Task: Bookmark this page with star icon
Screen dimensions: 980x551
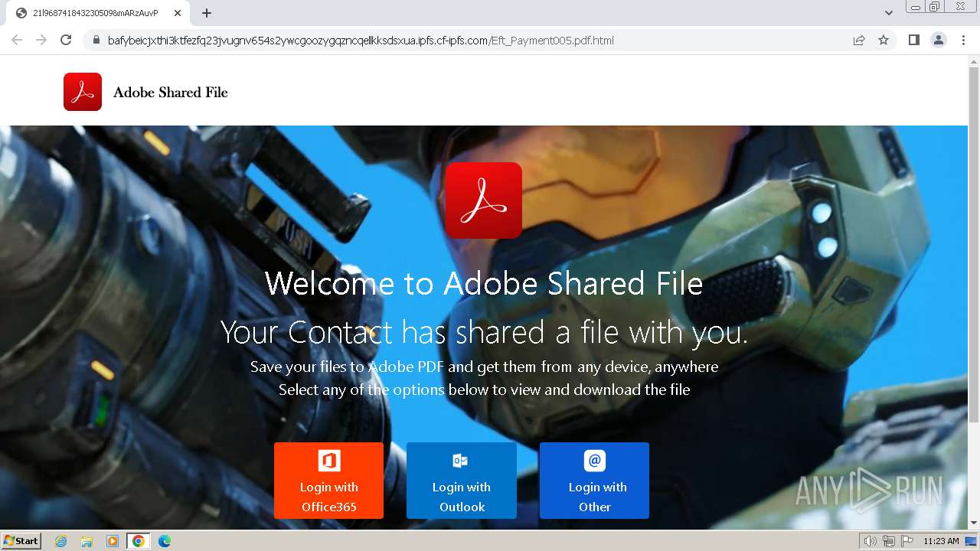Action: (884, 41)
